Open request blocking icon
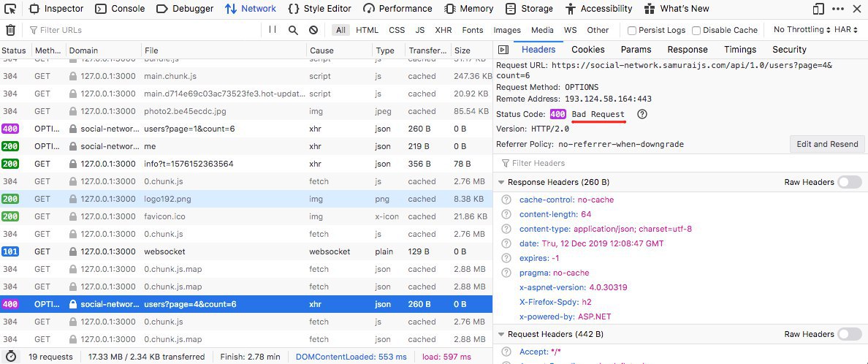This screenshot has width=868, height=364. (313, 31)
